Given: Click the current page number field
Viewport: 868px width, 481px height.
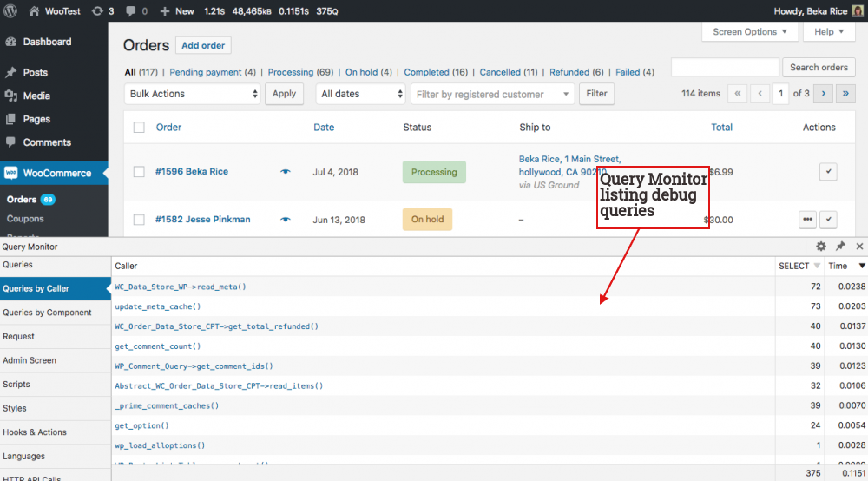Looking at the screenshot, I should click(x=780, y=94).
